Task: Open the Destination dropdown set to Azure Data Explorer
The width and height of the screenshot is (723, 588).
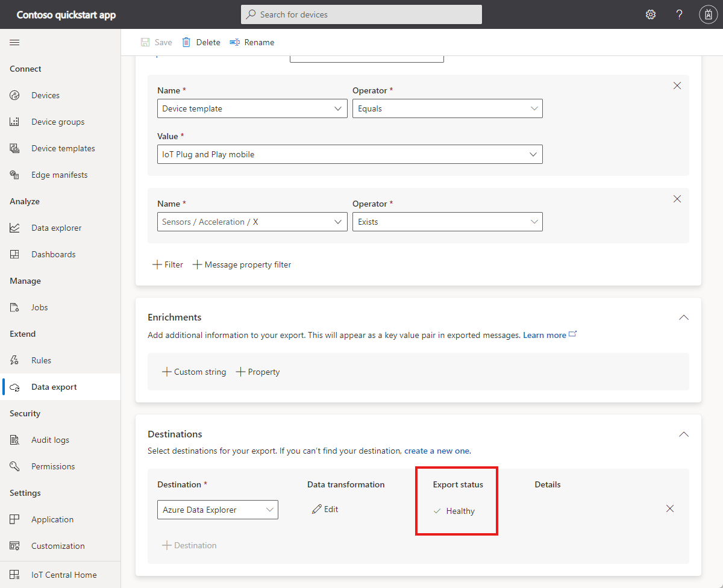Action: coord(218,509)
